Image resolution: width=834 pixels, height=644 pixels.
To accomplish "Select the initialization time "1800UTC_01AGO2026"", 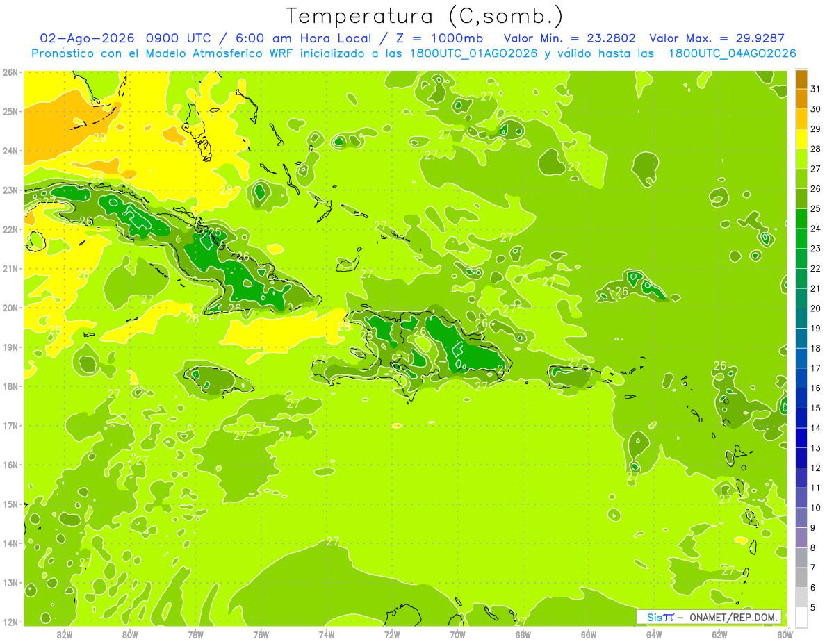I will pyautogui.click(x=474, y=53).
